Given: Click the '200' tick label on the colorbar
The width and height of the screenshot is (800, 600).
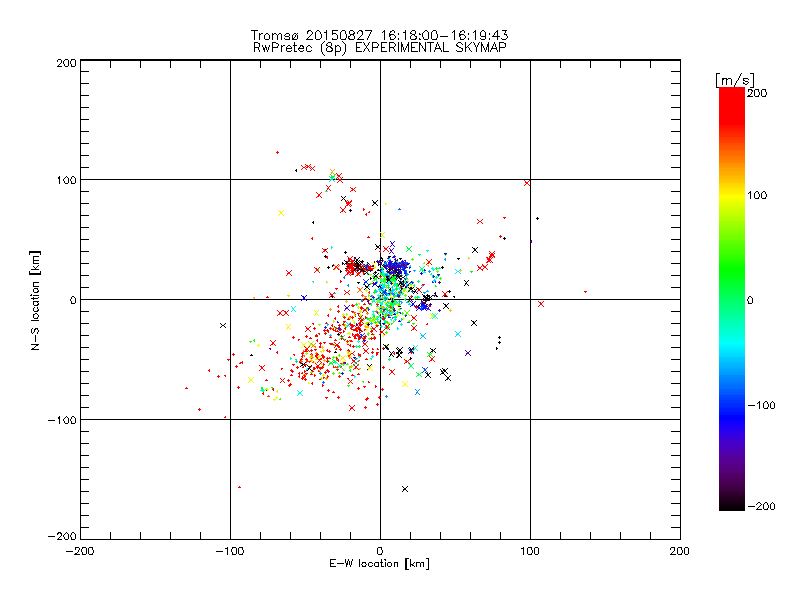Looking at the screenshot, I should [x=757, y=93].
